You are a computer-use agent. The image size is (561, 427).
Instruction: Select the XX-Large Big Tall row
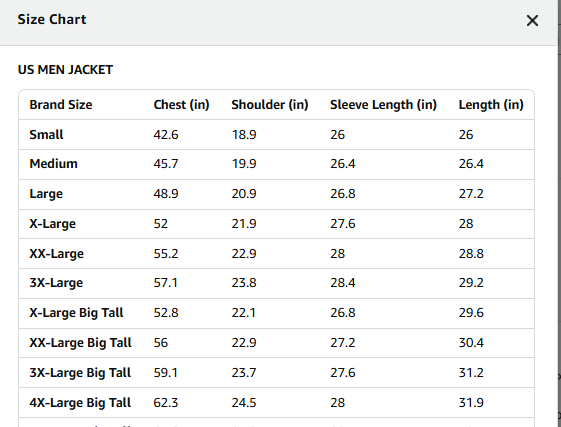[x=277, y=343]
